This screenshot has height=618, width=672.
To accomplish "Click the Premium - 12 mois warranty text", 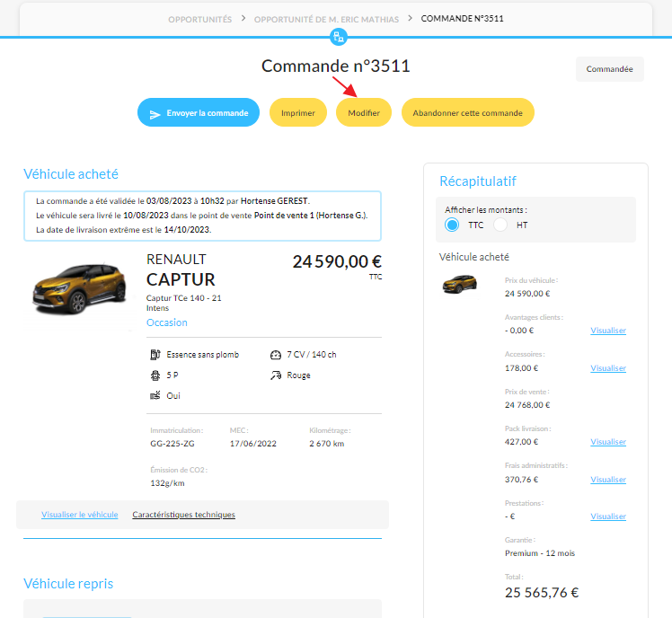I will [x=540, y=553].
